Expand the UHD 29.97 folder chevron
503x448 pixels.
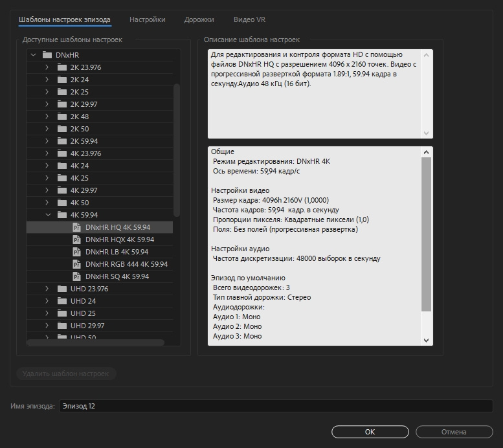(x=47, y=326)
